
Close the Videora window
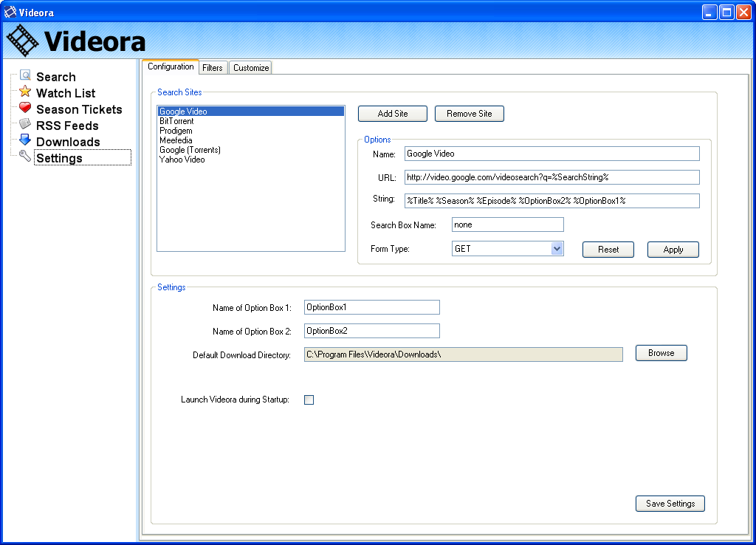coord(743,12)
